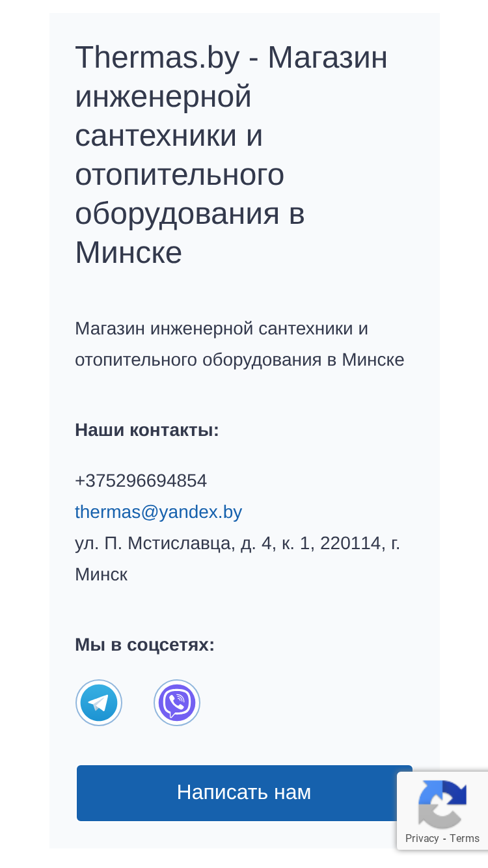Select the phone number +375296694854
This screenshot has height=868, width=488.
coord(141,481)
